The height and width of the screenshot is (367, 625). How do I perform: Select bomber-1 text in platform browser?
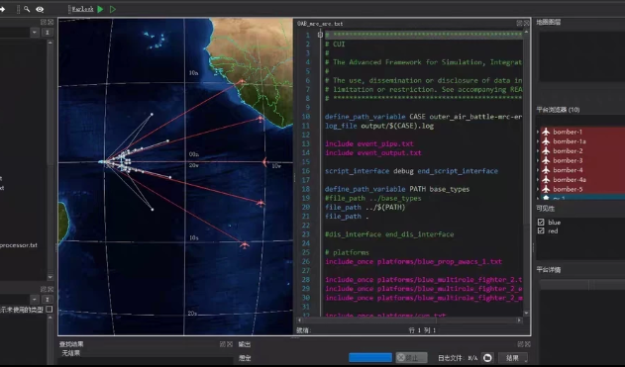[568, 132]
